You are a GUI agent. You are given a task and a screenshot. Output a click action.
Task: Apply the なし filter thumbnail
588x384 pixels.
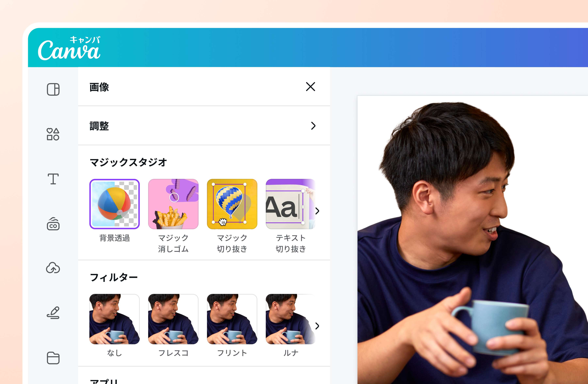click(115, 319)
